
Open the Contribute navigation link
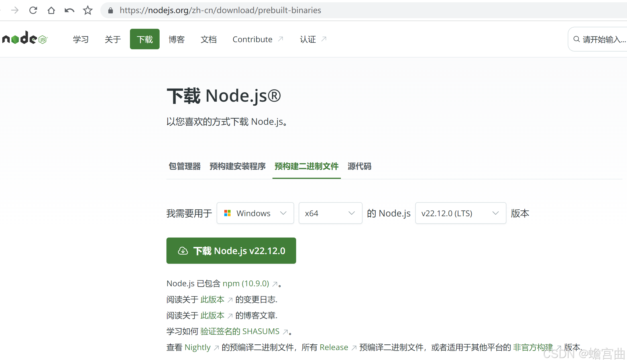[x=258, y=39]
